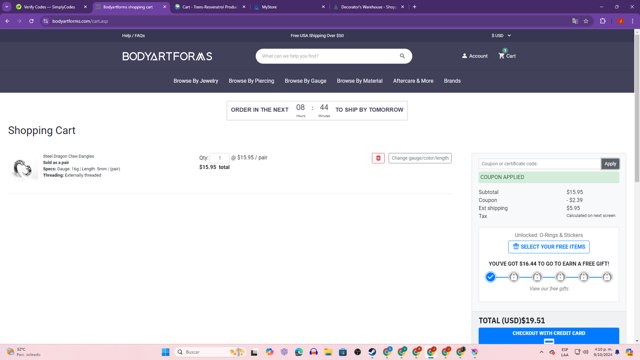Open the notifications bell in the tray
The height and width of the screenshot is (360, 640).
pos(617,352)
